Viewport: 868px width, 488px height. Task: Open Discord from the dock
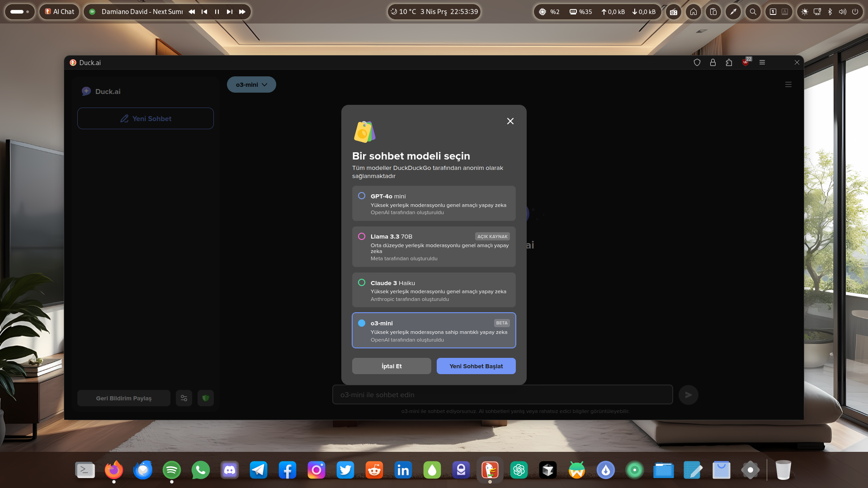pos(230,470)
